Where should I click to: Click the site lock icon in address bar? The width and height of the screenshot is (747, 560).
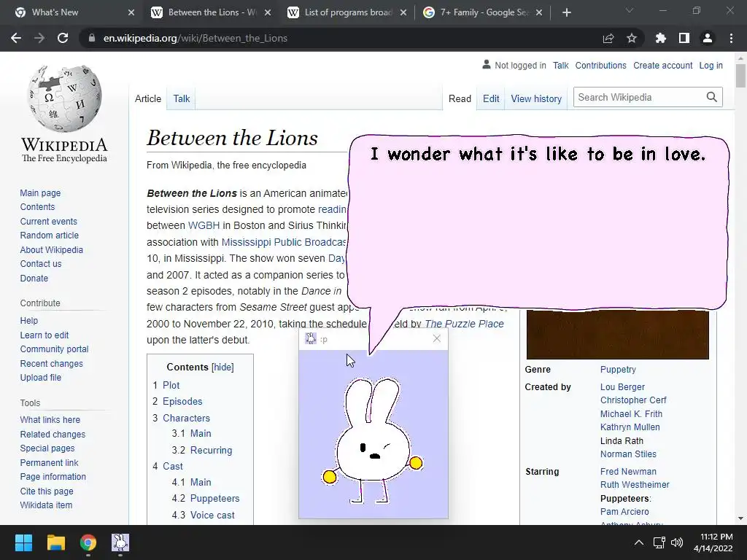[x=92, y=38]
